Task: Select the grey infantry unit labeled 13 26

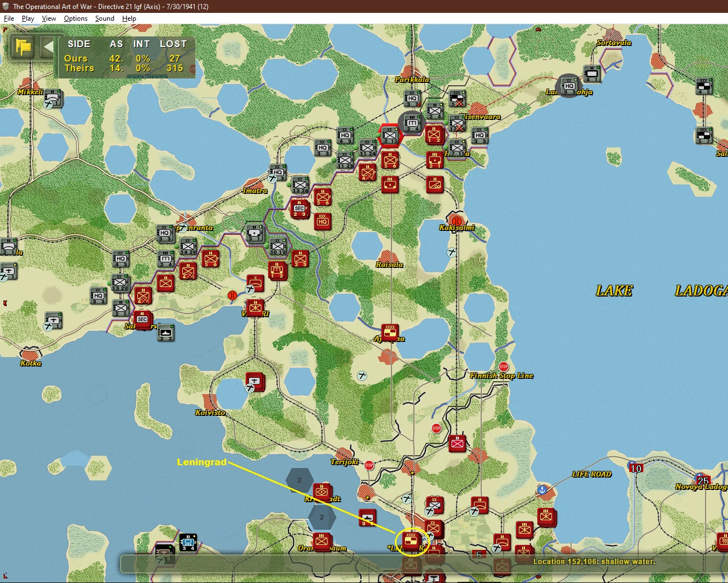Action: click(300, 184)
